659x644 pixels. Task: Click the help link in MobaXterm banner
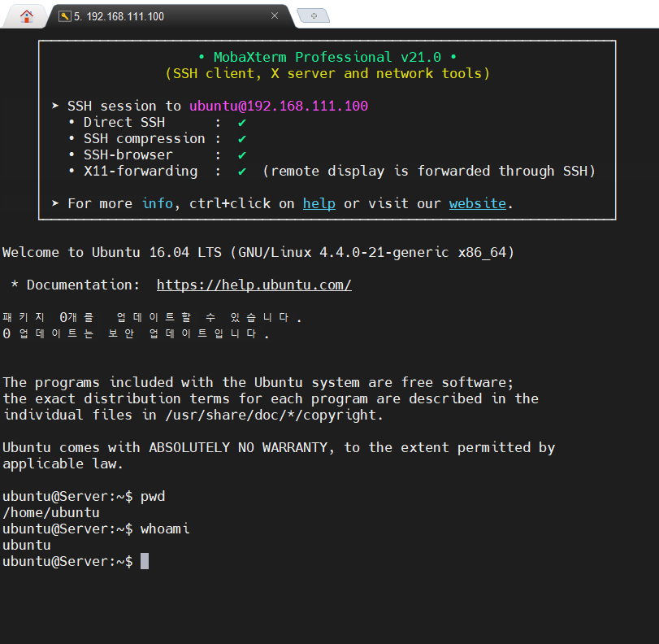pos(319,203)
